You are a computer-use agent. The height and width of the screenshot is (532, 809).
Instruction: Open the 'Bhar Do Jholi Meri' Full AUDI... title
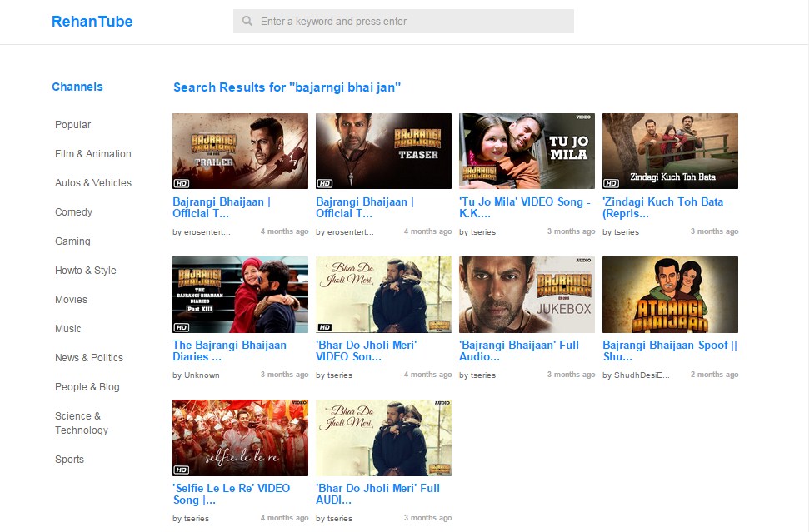tap(377, 494)
